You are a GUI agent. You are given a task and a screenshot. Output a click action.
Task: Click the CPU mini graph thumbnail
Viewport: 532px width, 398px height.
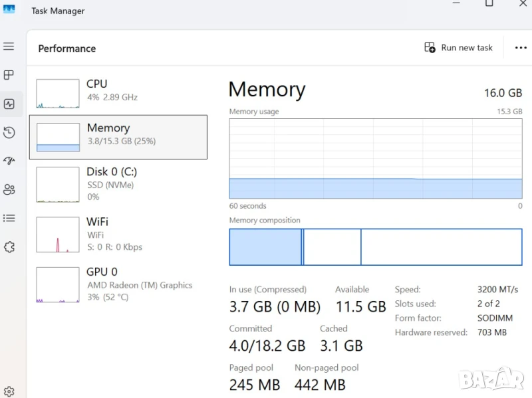pos(58,94)
